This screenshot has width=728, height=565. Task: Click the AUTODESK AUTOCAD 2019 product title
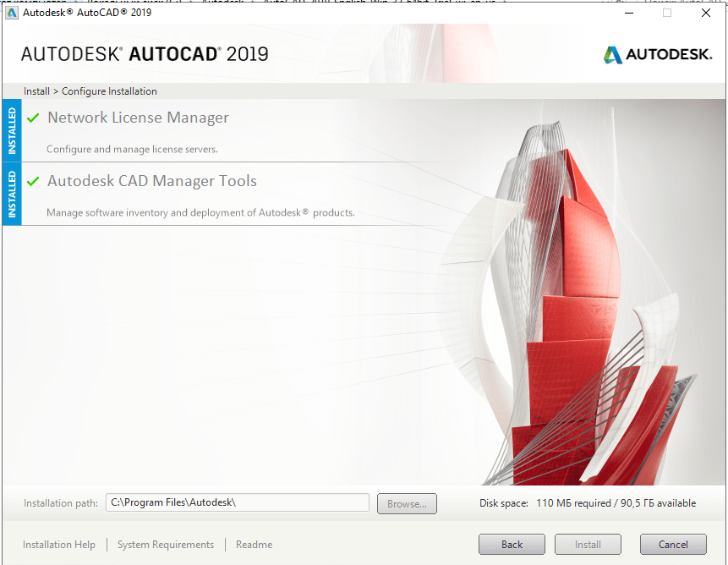pyautogui.click(x=145, y=54)
